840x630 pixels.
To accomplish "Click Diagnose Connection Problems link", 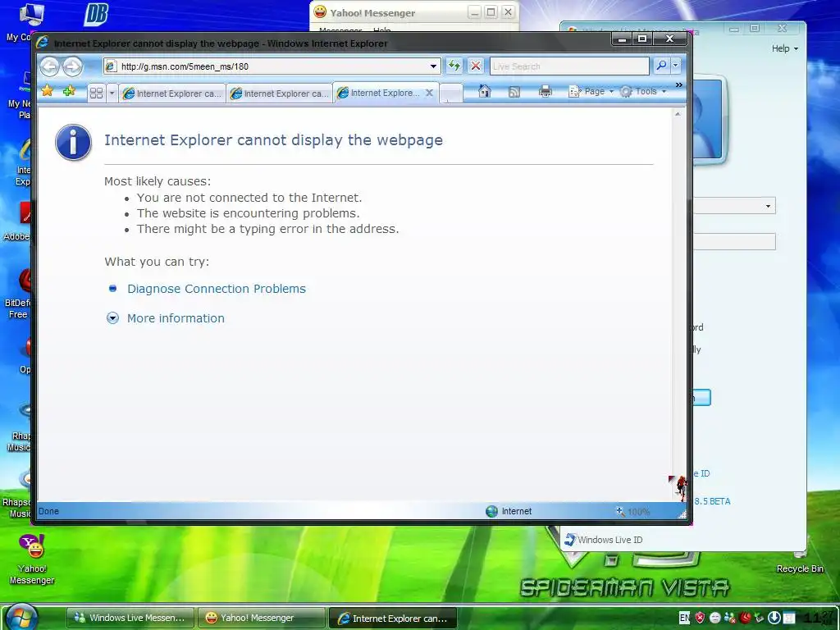I will coord(217,289).
